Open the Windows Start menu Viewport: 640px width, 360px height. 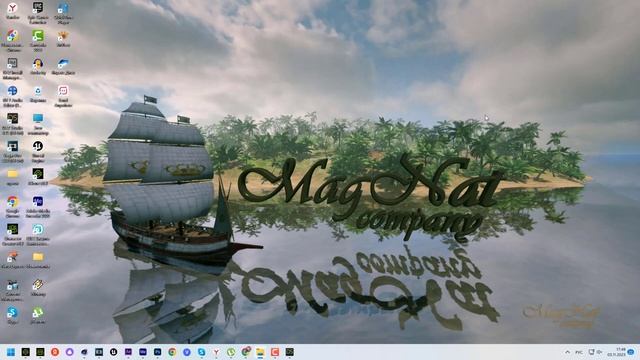tap(11, 352)
